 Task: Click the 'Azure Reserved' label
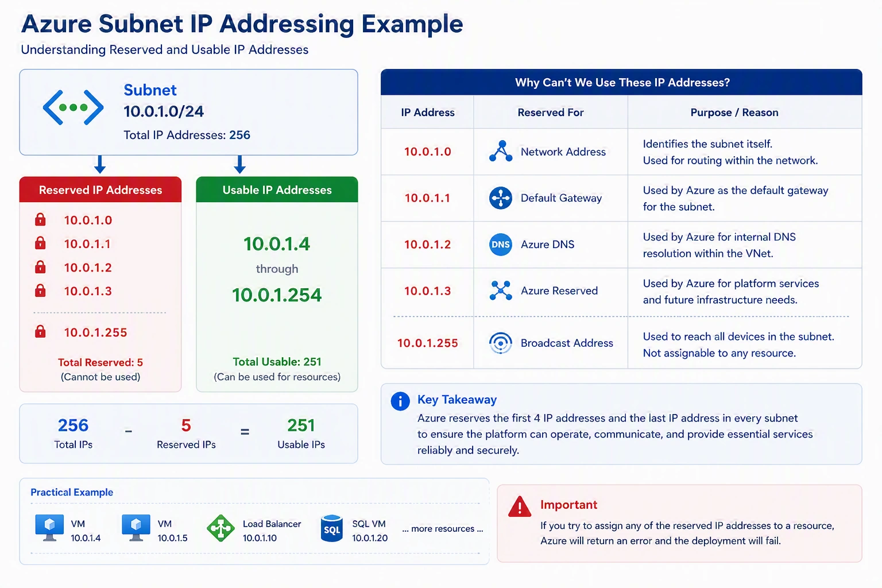click(559, 291)
